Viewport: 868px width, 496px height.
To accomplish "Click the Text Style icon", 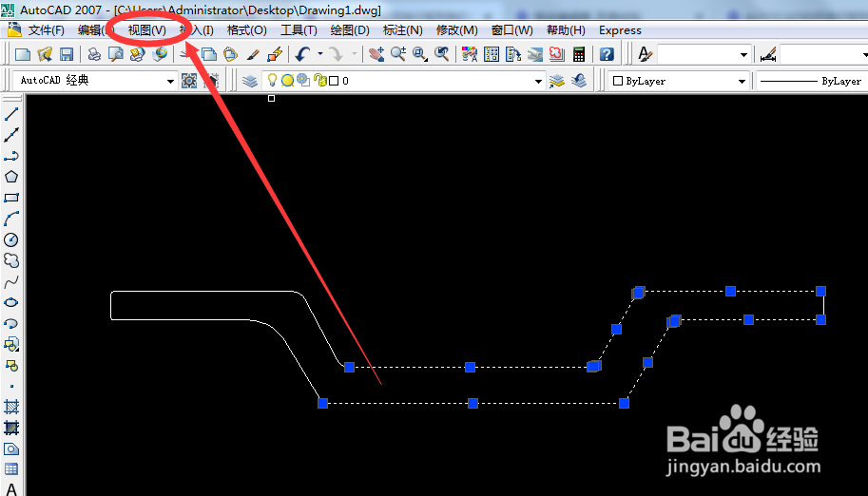I will [645, 54].
